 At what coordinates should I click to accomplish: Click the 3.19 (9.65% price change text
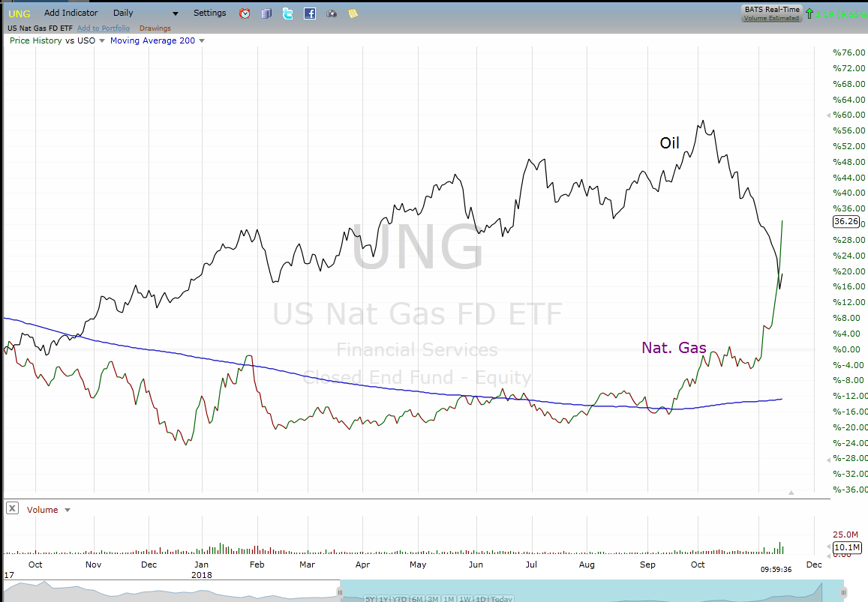point(842,13)
